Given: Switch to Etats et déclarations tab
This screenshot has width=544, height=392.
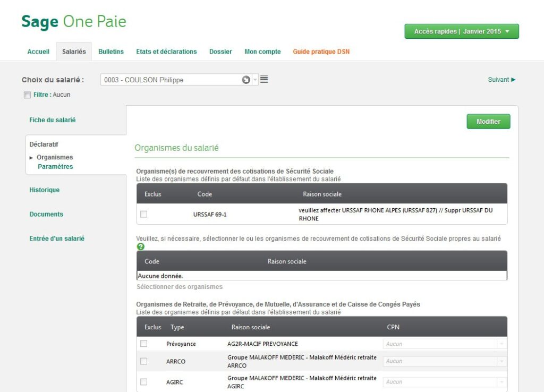Looking at the screenshot, I should coord(166,52).
